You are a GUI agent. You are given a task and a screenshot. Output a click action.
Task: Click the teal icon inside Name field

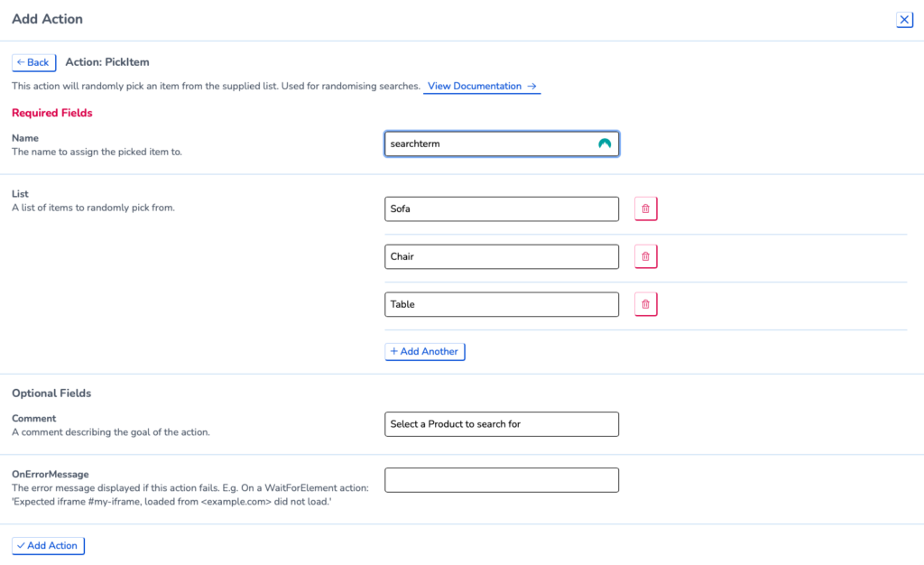[x=604, y=144]
